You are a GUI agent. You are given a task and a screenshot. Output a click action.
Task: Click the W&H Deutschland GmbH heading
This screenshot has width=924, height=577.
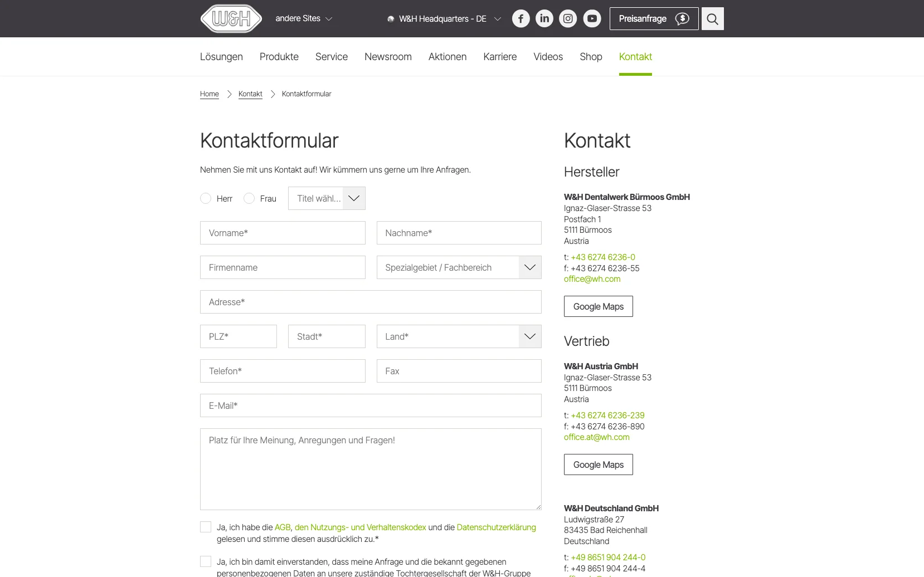pos(611,508)
